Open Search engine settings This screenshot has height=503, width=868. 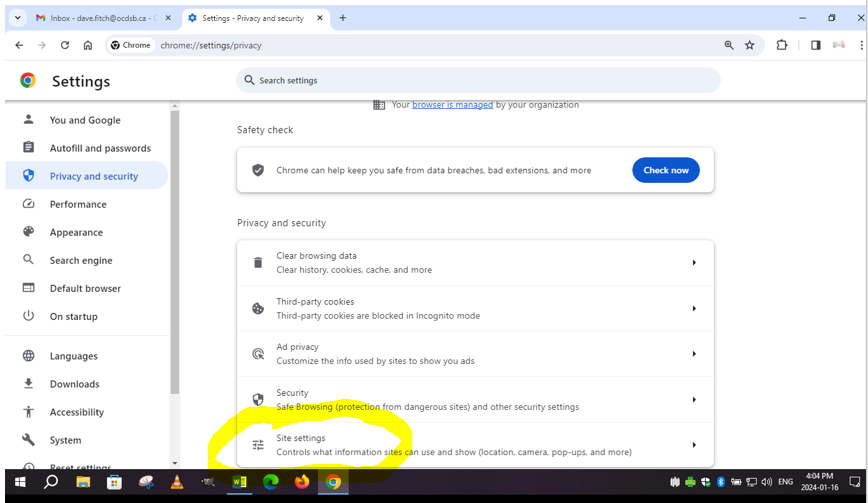[x=86, y=260]
